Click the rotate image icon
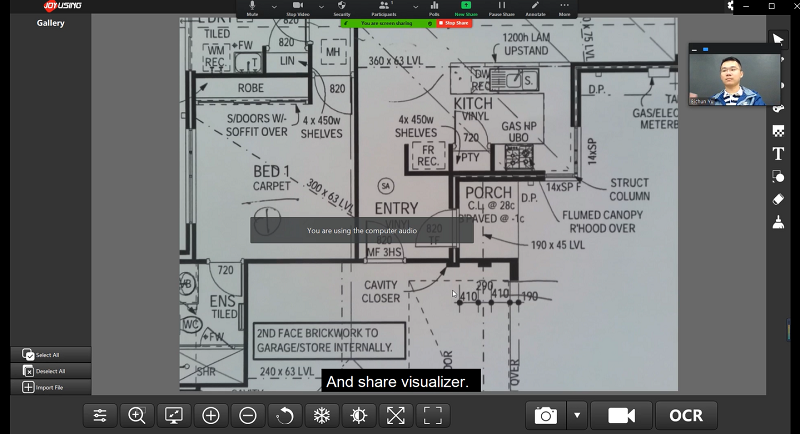 [x=285, y=415]
